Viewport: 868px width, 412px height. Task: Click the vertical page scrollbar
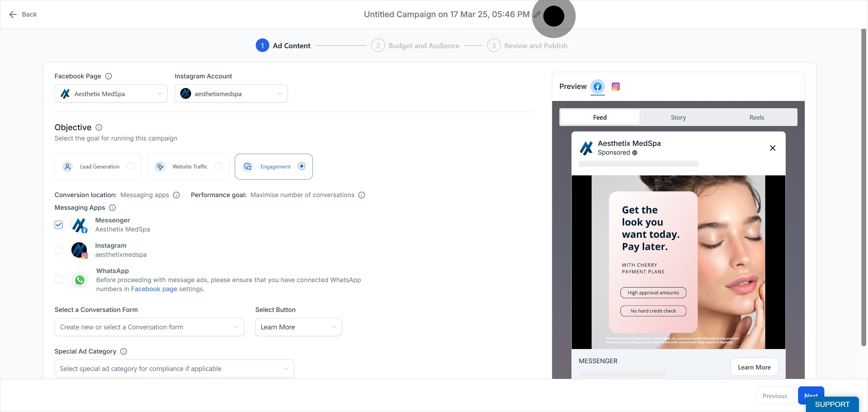coord(863,185)
